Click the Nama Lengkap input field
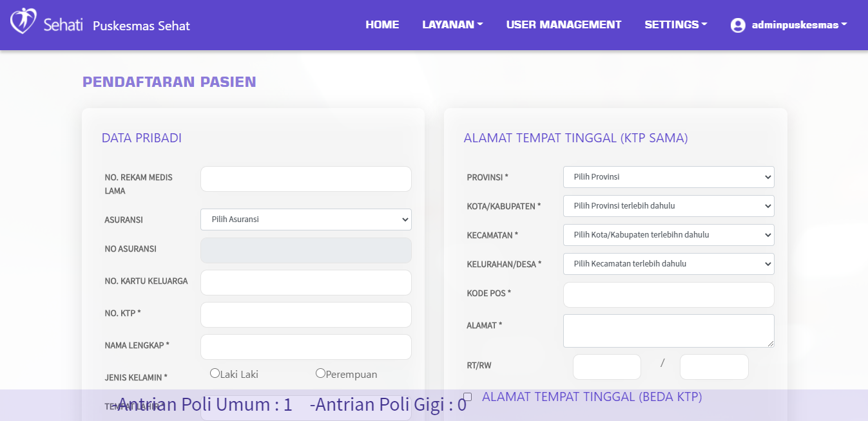Viewport: 868px width, 421px height. tap(305, 347)
